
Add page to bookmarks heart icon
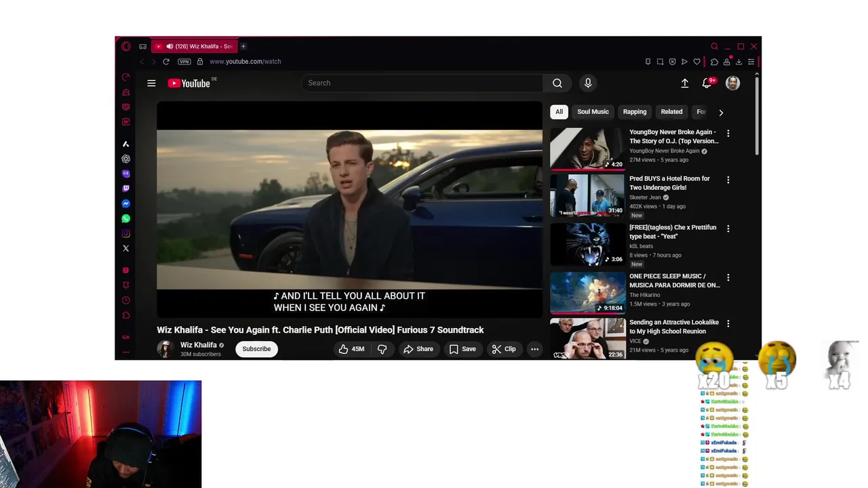(696, 62)
